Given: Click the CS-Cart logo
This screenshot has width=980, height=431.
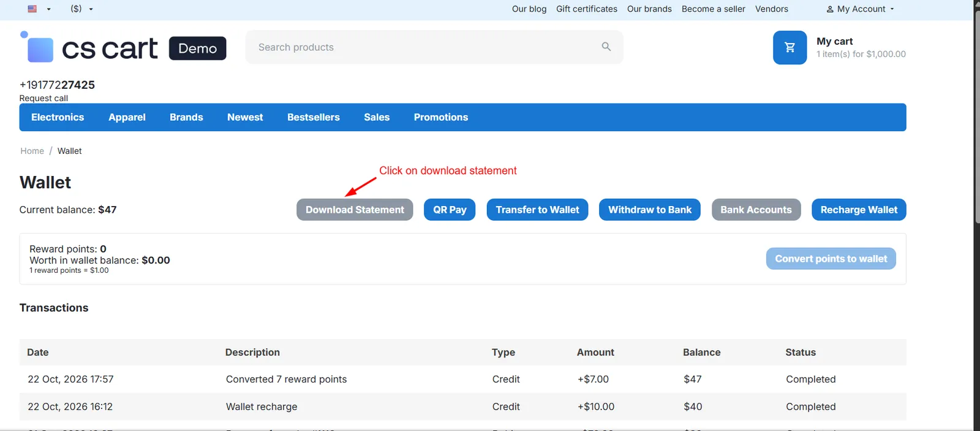Looking at the screenshot, I should click(89, 47).
